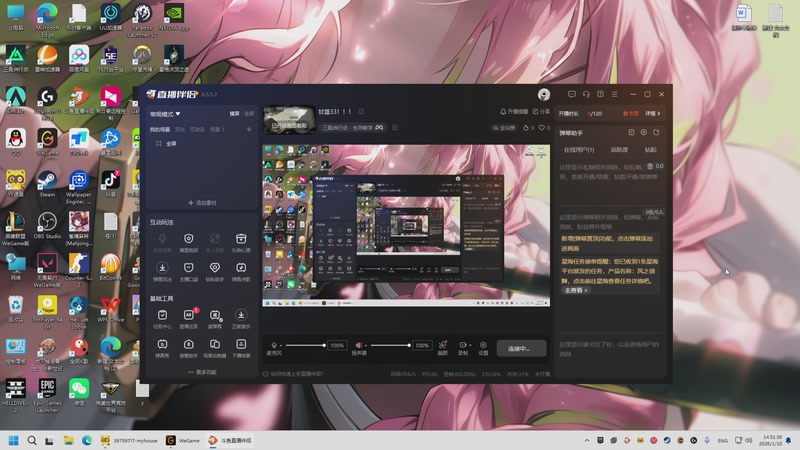The width and height of the screenshot is (800, 450).
Task: Switch to 横屏 landscape mode
Action: tap(234, 114)
